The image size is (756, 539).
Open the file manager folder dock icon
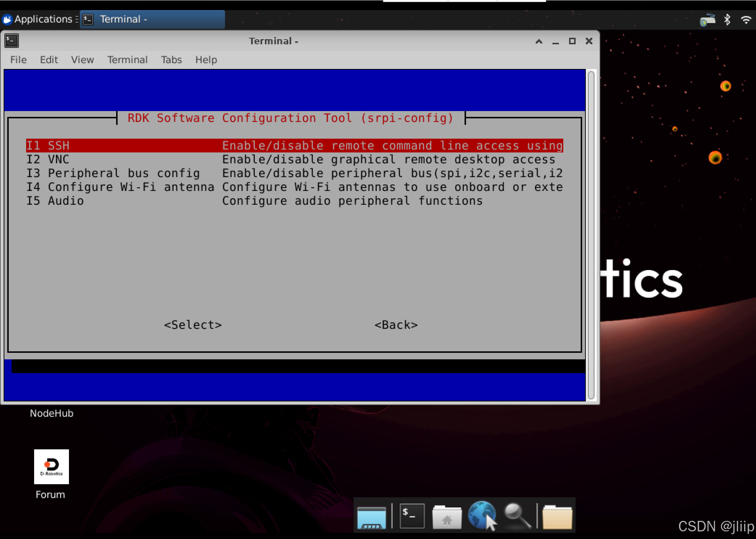557,517
